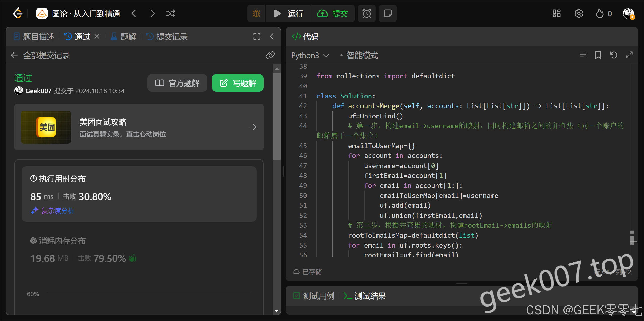Open settings gear icon
Viewport: 644px width, 321px height.
pyautogui.click(x=579, y=13)
